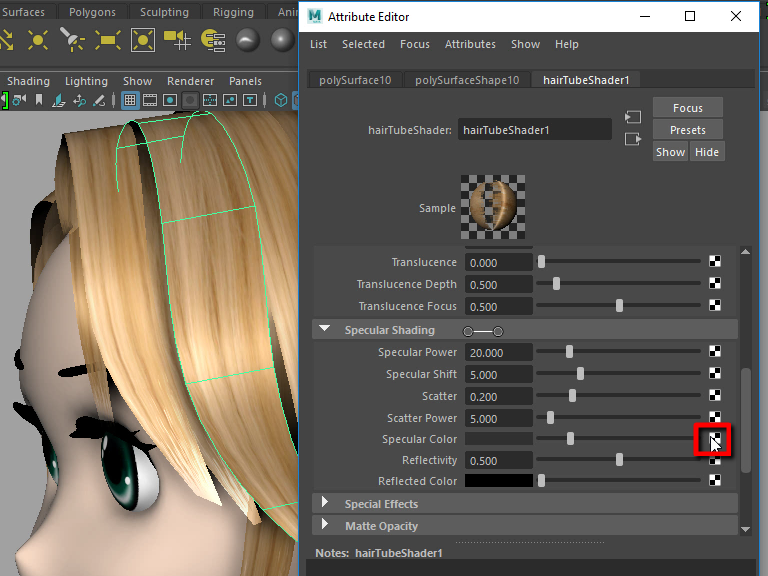This screenshot has width=768, height=576.
Task: Click the Scatter value field 0.200
Action: pyautogui.click(x=499, y=396)
